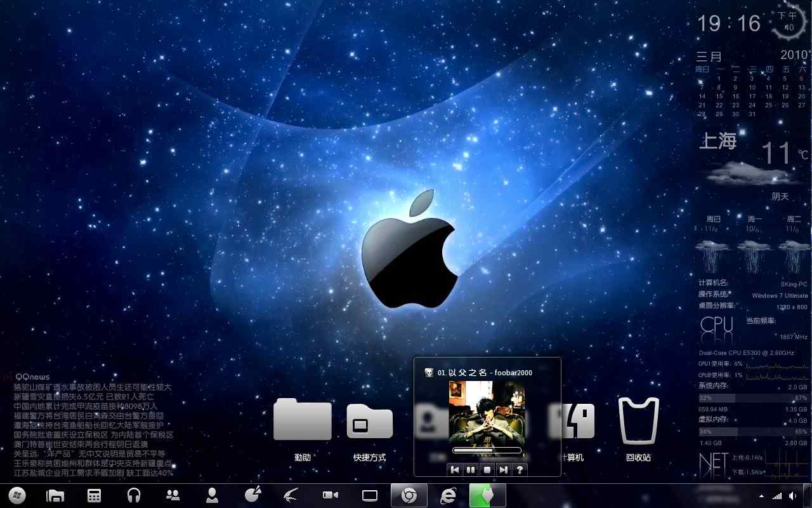The height and width of the screenshot is (508, 812).
Task: Click the "Windows 7 Ultimate" system info text
Action: [x=780, y=296]
